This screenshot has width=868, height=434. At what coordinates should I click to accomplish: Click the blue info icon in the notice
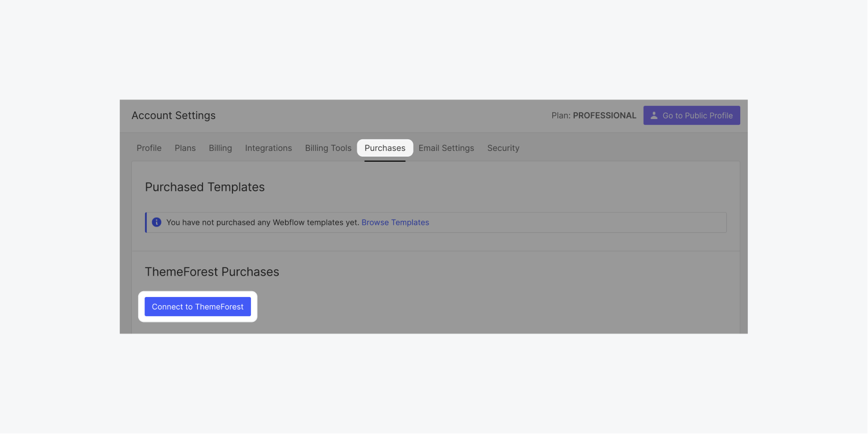156,222
